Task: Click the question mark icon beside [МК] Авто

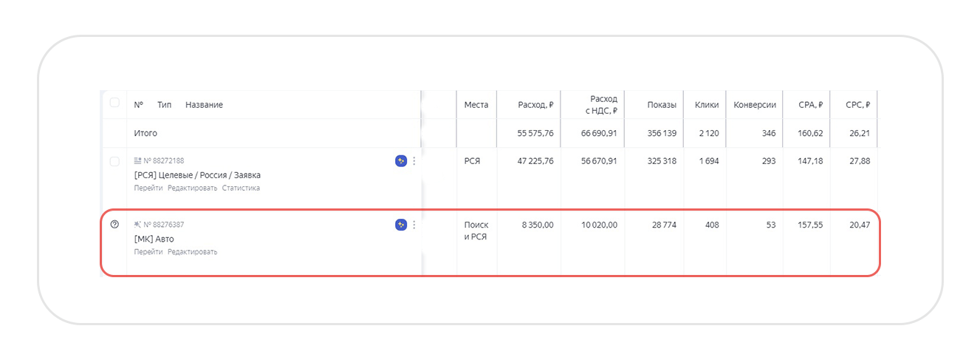Action: [x=114, y=225]
